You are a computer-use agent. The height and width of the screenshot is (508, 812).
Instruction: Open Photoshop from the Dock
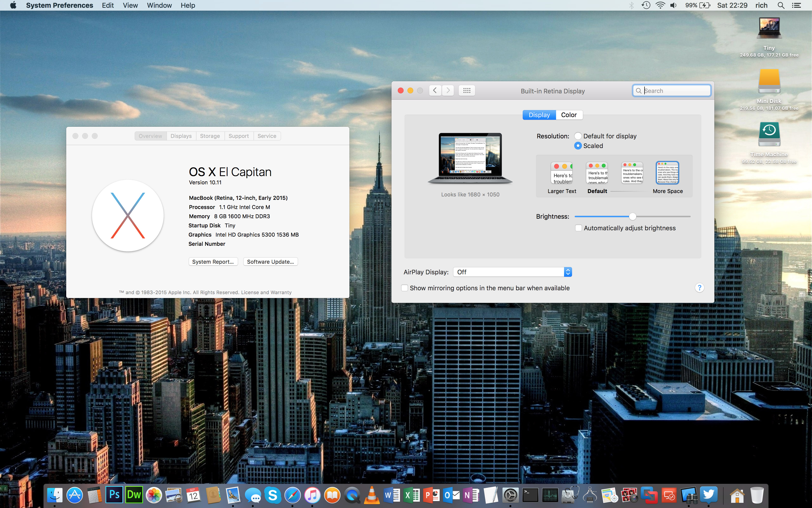click(114, 495)
